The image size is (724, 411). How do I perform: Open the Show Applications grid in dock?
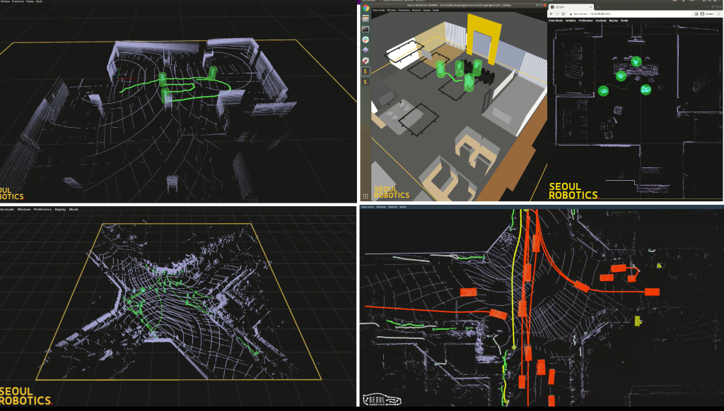pyautogui.click(x=365, y=196)
